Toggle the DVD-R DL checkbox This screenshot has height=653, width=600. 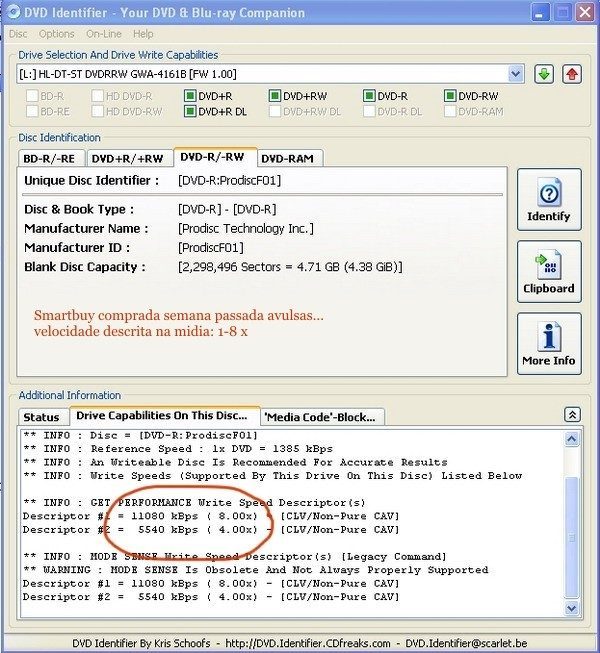click(369, 111)
